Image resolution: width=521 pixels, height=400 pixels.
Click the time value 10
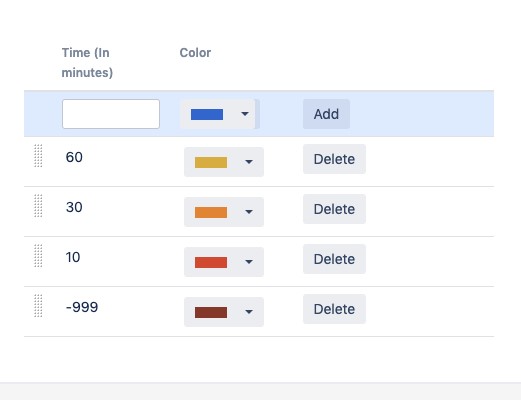[x=73, y=257]
